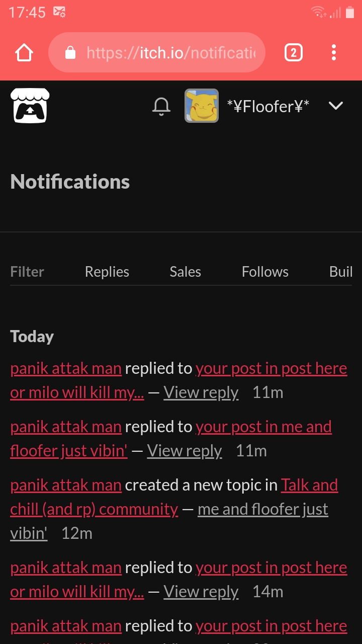Open 'me and floofer just vibin'' topic link
This screenshot has height=644, width=362.
(x=262, y=509)
